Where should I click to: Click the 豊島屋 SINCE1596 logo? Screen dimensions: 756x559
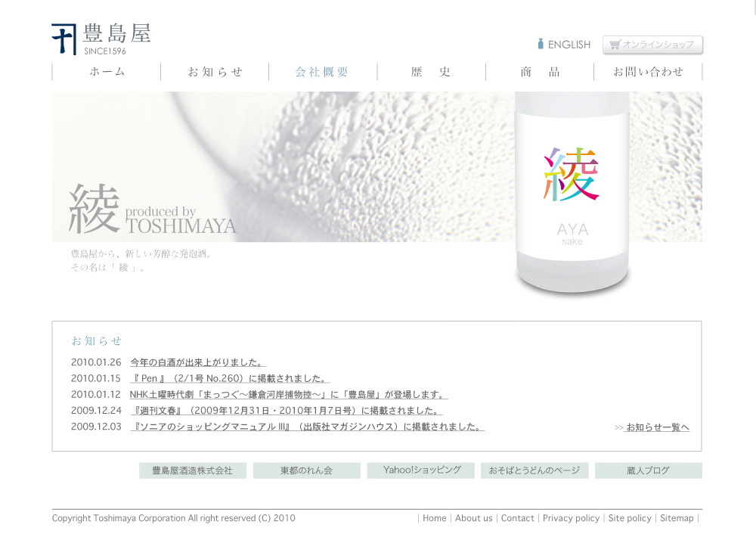[101, 39]
